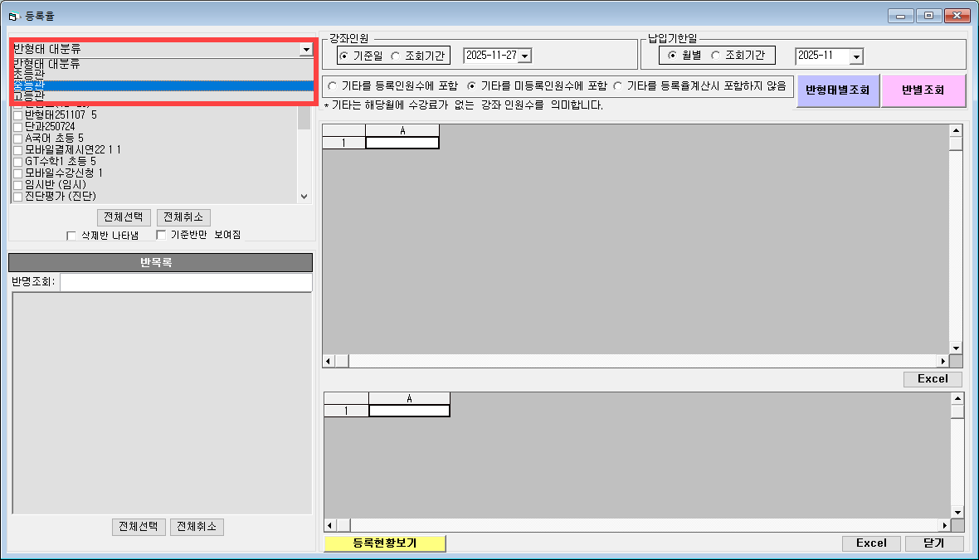Image resolution: width=979 pixels, height=560 pixels.
Task: Click the yellow 등록현황보기 button
Action: [385, 543]
